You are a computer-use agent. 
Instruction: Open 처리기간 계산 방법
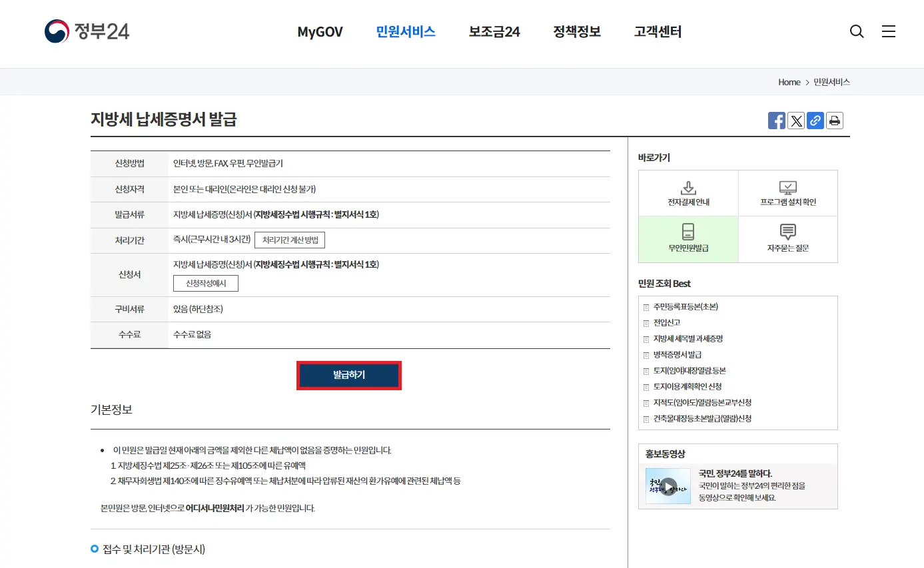[290, 240]
